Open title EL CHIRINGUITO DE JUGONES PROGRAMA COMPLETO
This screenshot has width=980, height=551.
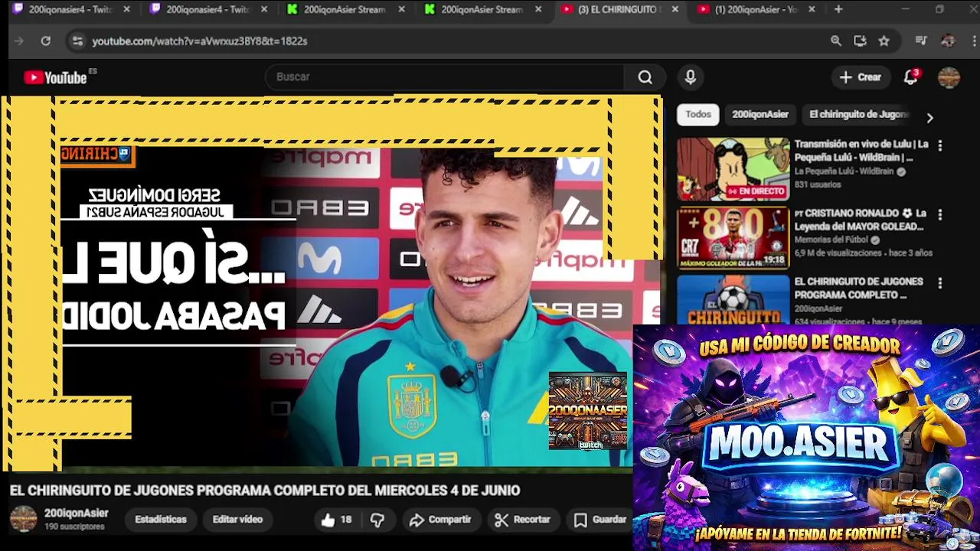[858, 289]
